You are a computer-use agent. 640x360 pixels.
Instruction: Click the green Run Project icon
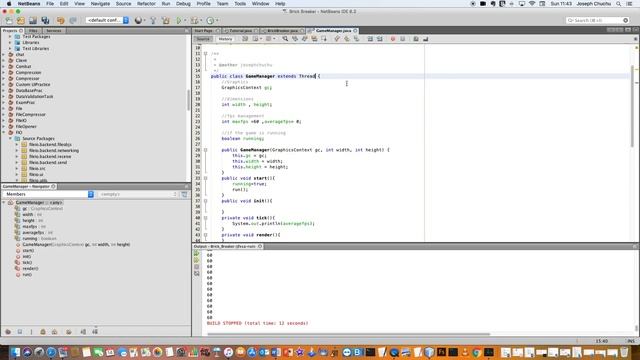pos(178,20)
